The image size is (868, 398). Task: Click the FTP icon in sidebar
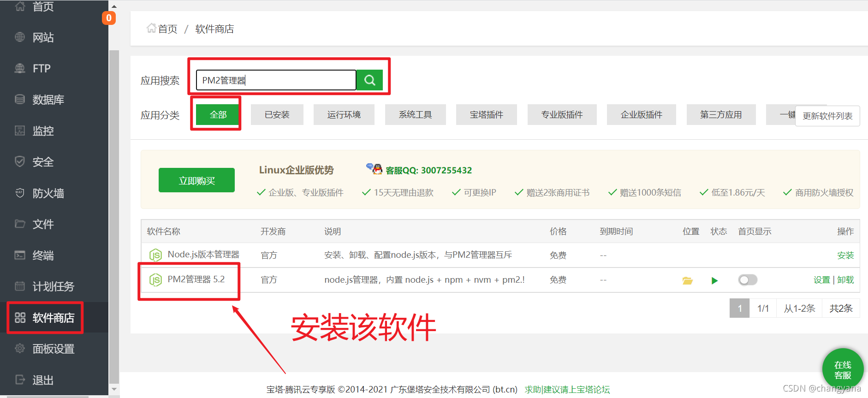20,68
